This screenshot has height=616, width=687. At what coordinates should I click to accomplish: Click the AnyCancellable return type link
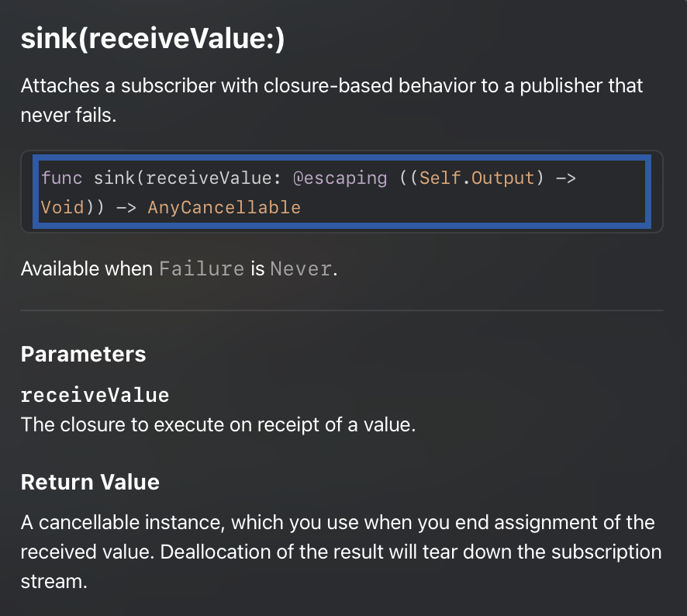tap(224, 207)
